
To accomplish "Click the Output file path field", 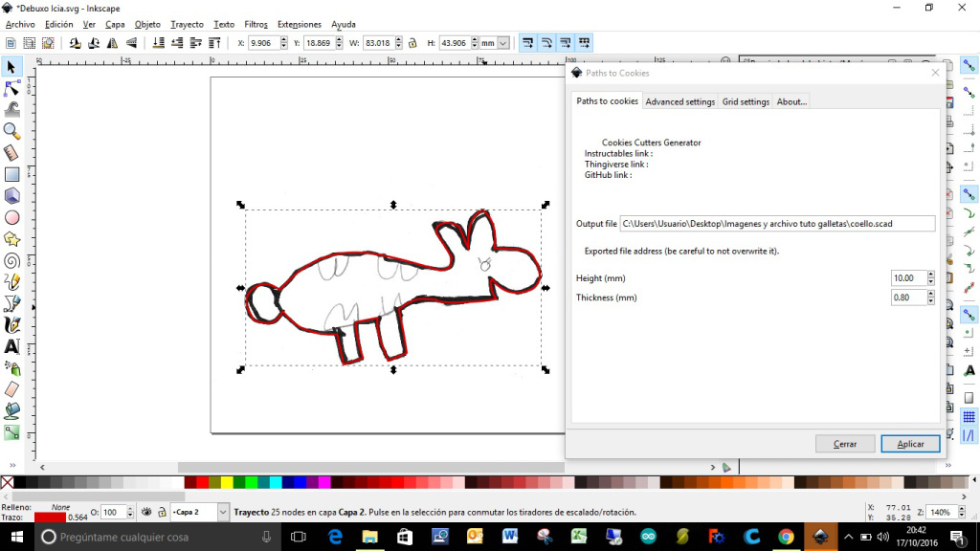I will [x=776, y=224].
